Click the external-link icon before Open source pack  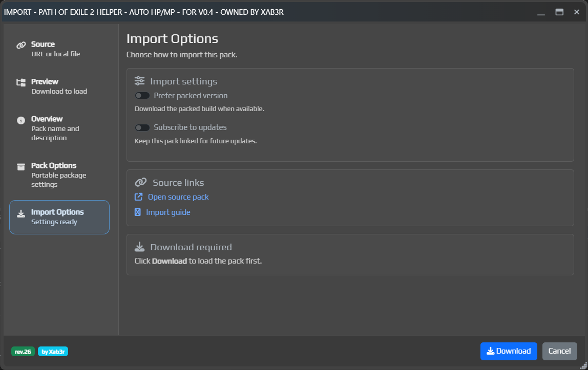click(137, 197)
